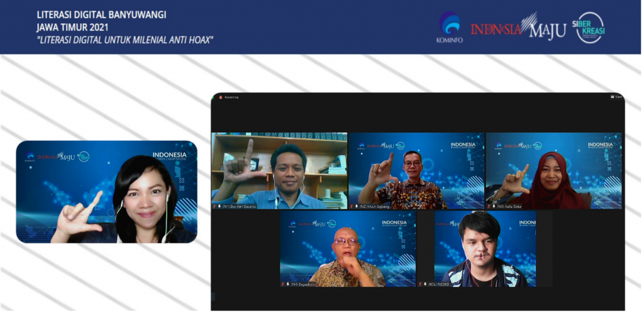Click the Indonesia Maju logo in header

point(518,28)
